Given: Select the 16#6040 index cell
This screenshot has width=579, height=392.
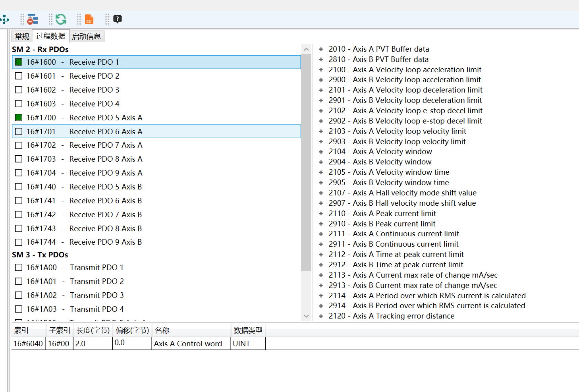Looking at the screenshot, I should (29, 344).
